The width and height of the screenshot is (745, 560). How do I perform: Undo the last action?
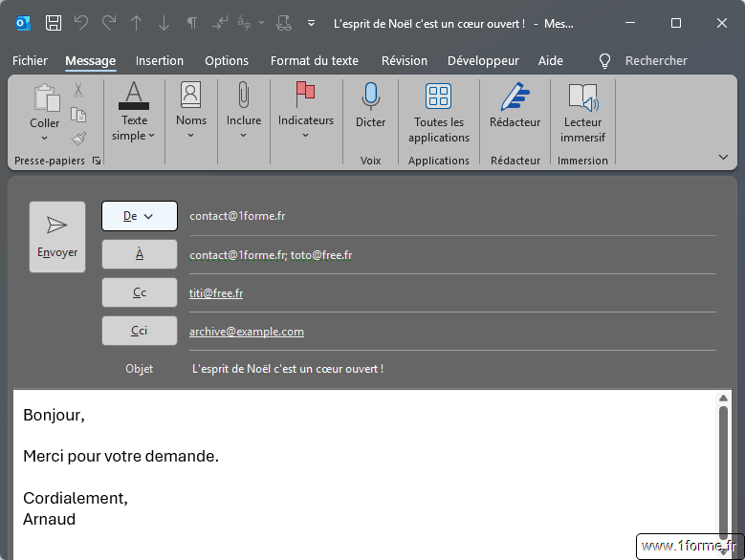[81, 23]
